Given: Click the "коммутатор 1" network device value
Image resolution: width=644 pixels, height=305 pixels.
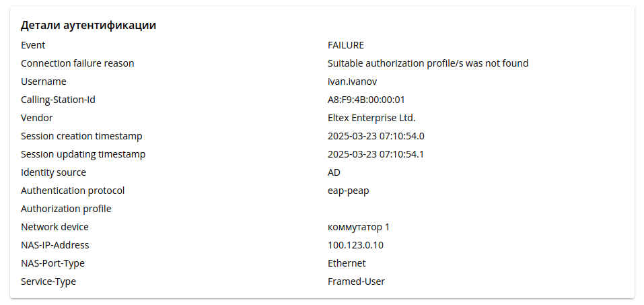Looking at the screenshot, I should [x=359, y=227].
